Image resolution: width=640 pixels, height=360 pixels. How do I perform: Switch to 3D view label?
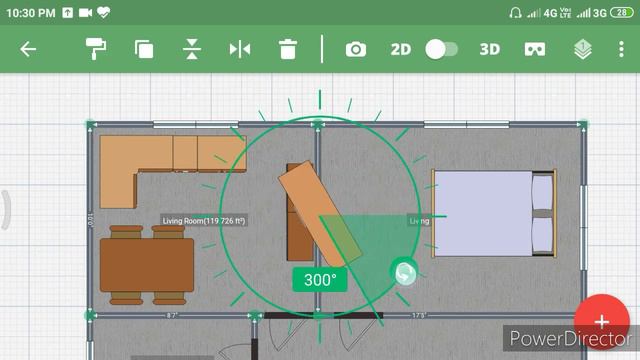[489, 49]
